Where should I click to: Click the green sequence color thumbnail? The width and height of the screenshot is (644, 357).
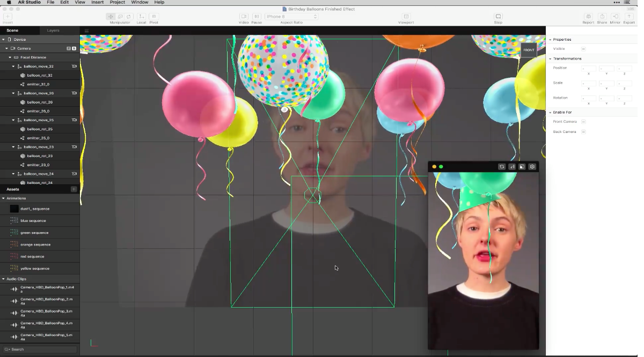click(x=14, y=232)
